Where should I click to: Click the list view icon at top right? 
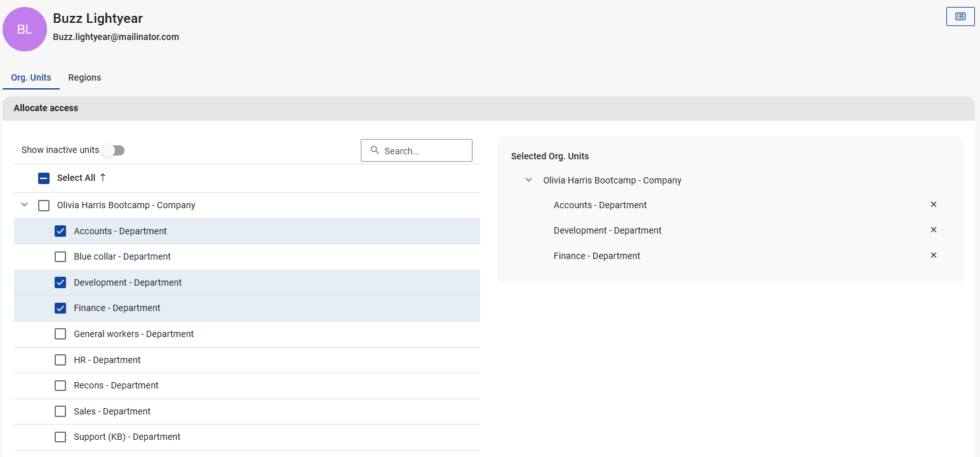click(x=960, y=17)
